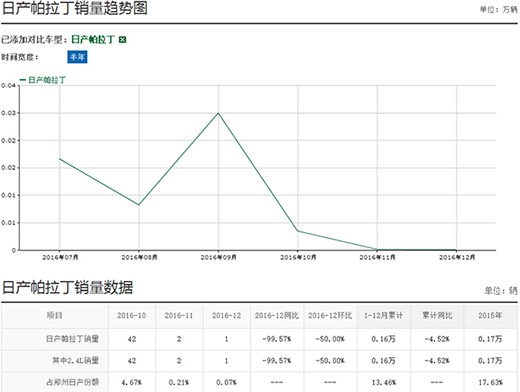Select the 2016-12 column header

point(227,316)
